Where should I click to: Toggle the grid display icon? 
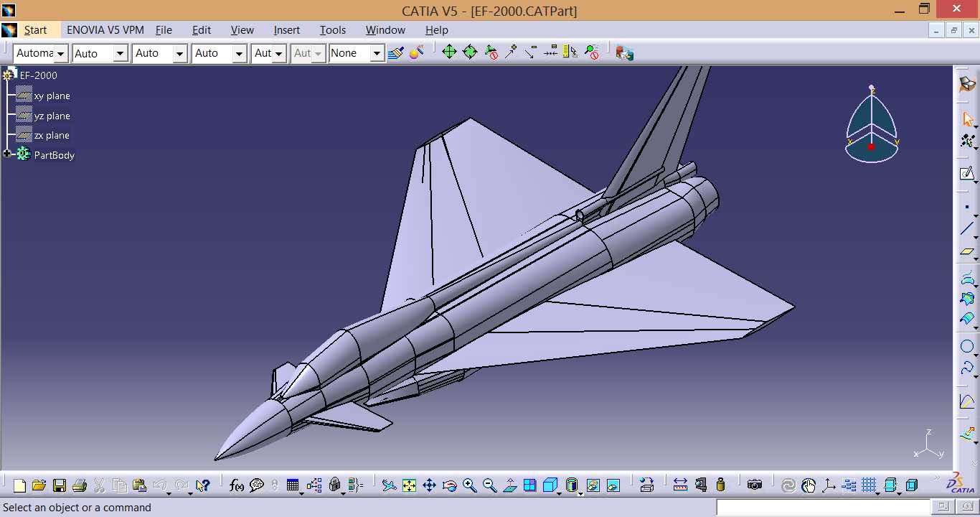coord(870,485)
